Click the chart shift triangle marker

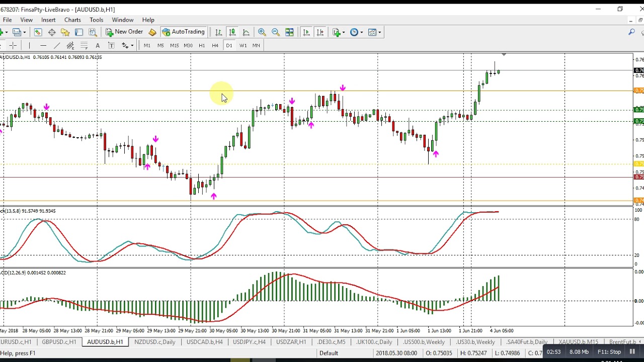pyautogui.click(x=503, y=54)
